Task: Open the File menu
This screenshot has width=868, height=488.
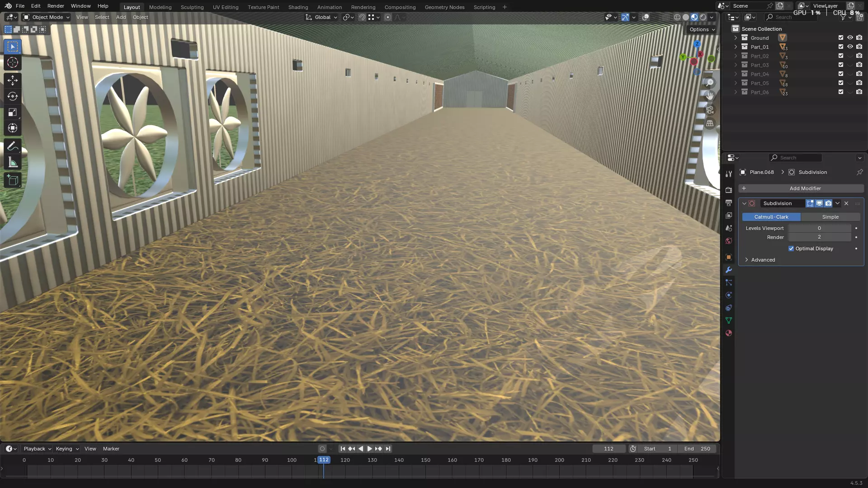Action: tap(20, 6)
